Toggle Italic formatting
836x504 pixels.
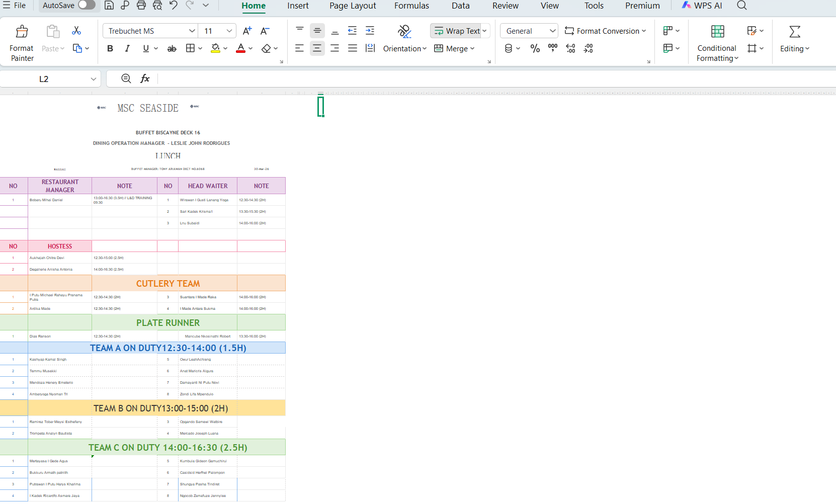pyautogui.click(x=127, y=48)
